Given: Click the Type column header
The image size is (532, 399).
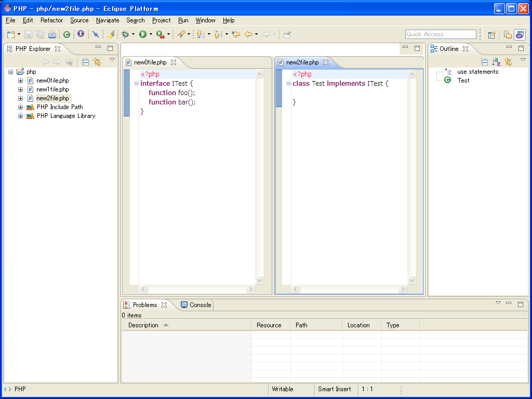Looking at the screenshot, I should point(401,325).
